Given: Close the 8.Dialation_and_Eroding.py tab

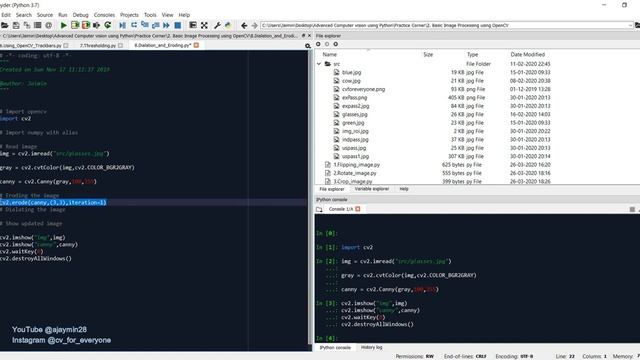Looking at the screenshot, I should click(x=196, y=45).
